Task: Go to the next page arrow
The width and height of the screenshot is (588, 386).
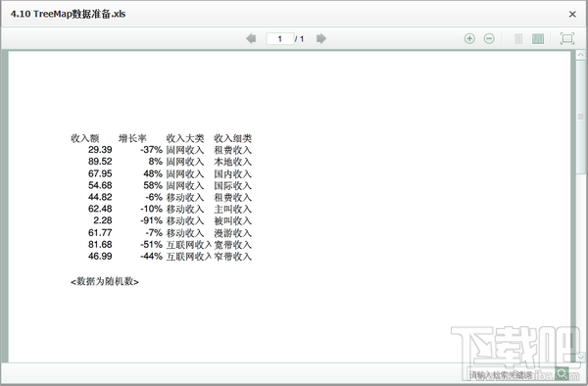Action: point(321,38)
